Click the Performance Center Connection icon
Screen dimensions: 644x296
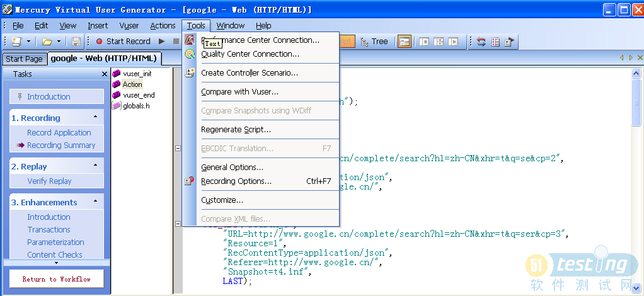(189, 40)
